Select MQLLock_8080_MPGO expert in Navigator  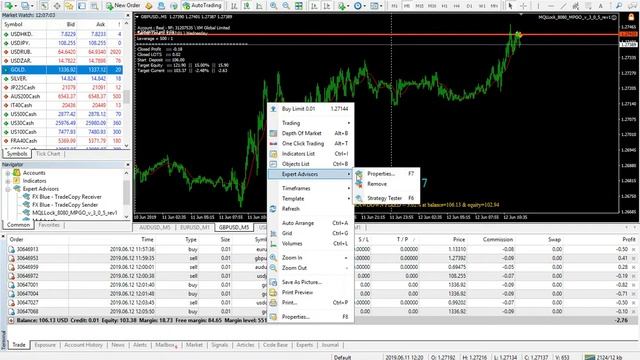point(75,213)
